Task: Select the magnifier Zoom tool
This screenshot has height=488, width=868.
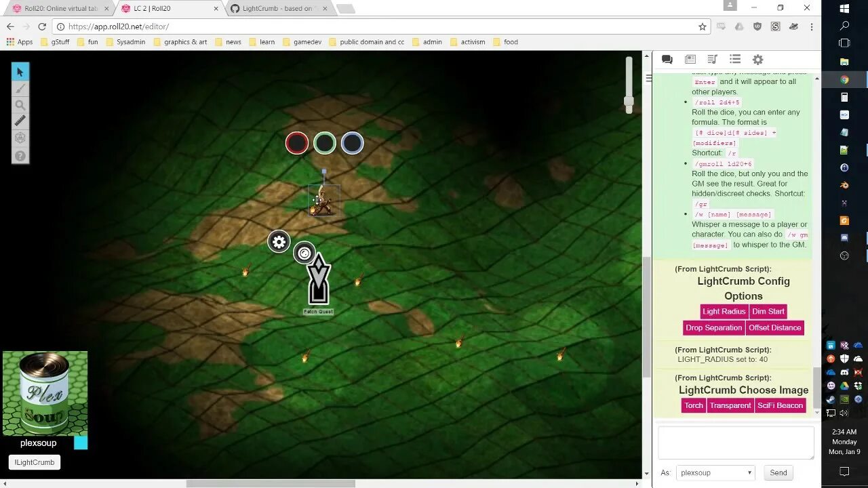Action: point(20,105)
